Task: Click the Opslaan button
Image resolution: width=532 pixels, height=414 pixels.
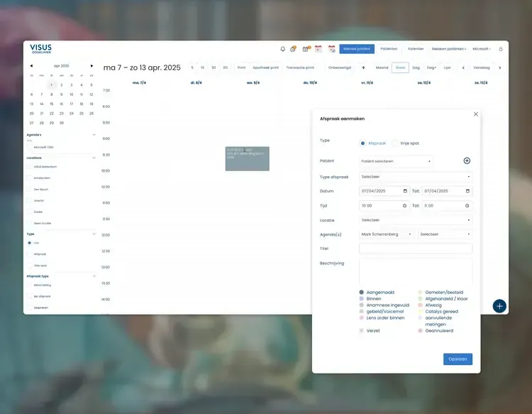Action: coord(458,359)
